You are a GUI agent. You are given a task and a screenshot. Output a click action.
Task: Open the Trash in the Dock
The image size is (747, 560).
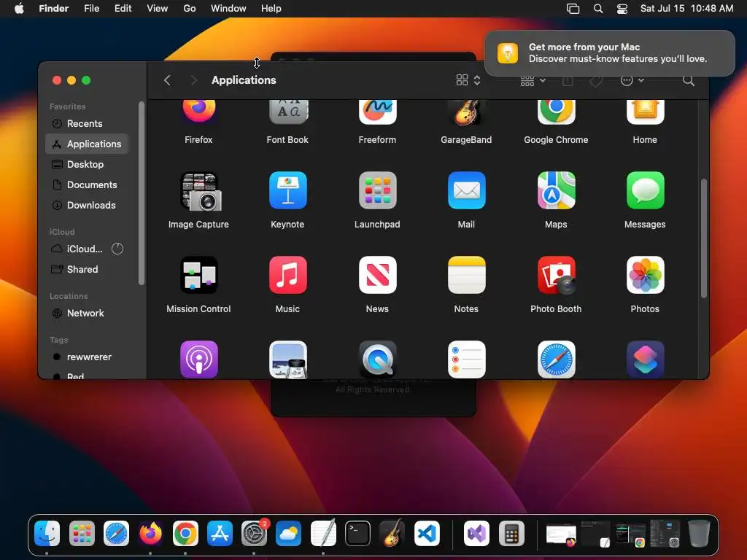tap(699, 533)
